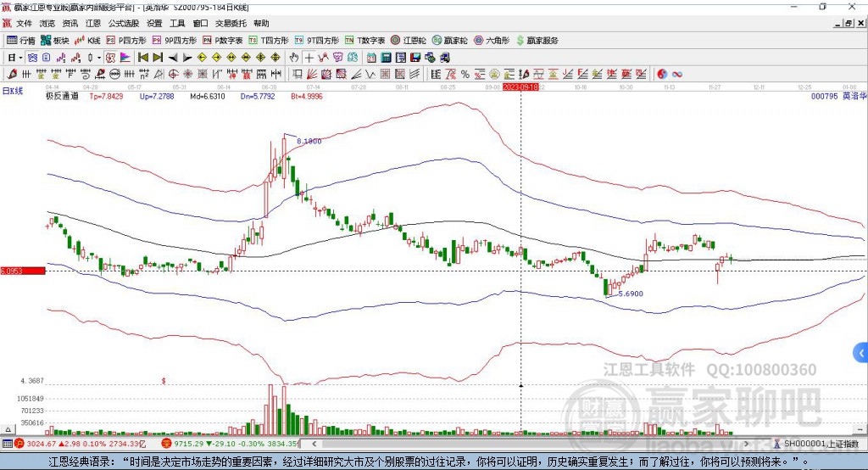Open the P数字表 tool

click(223, 41)
